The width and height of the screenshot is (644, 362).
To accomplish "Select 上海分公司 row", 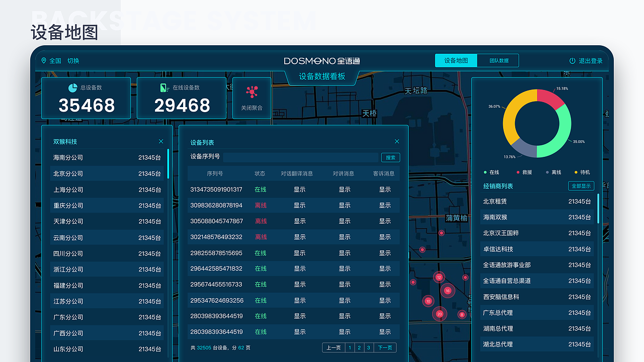I will click(x=107, y=190).
